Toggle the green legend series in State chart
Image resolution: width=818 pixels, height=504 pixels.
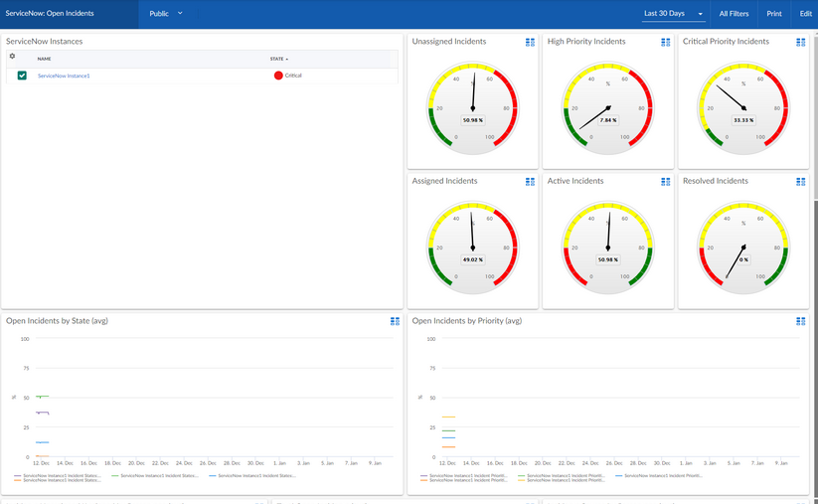(155, 476)
